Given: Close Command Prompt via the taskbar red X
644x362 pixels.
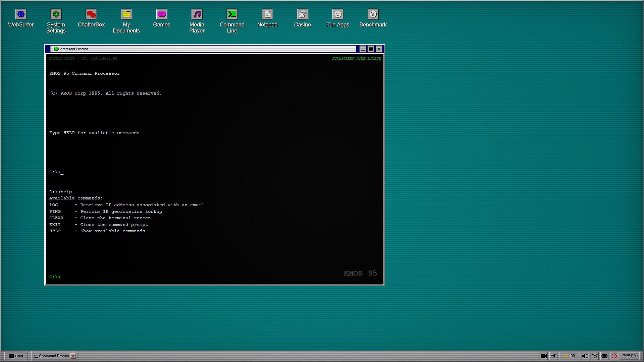Looking at the screenshot, I should click(x=73, y=356).
